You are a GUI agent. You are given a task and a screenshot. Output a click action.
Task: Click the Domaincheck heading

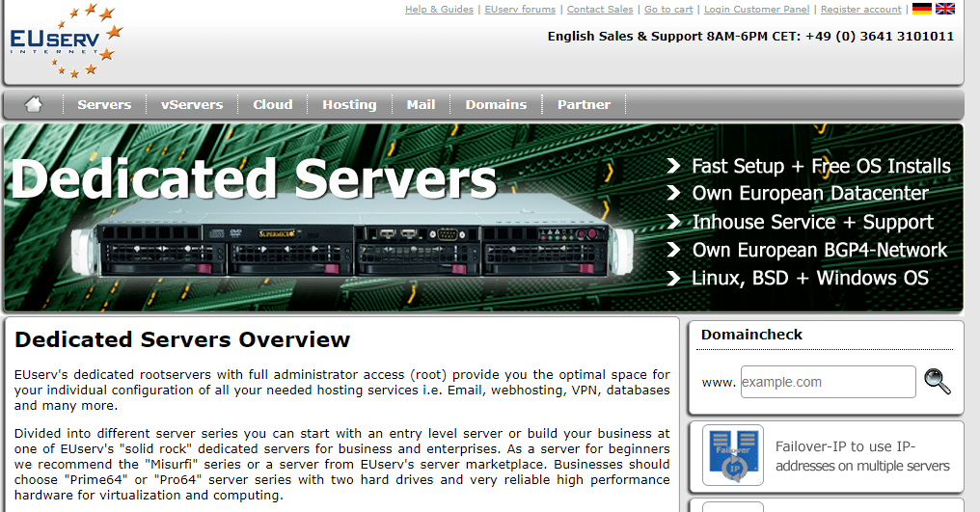click(751, 335)
